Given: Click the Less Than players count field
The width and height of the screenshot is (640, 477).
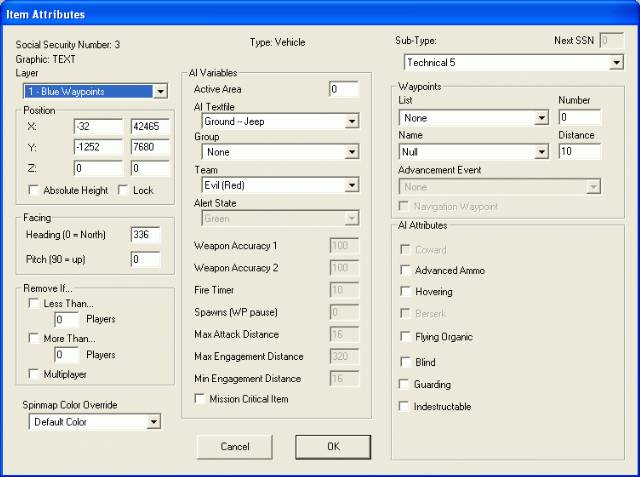Looking at the screenshot, I should pos(67,319).
